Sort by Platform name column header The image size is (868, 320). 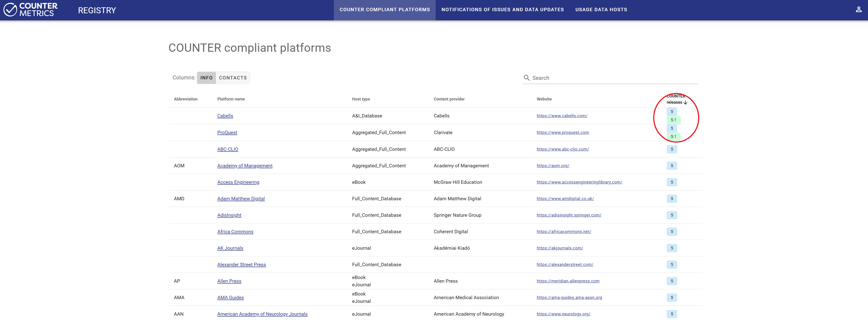[x=231, y=99]
